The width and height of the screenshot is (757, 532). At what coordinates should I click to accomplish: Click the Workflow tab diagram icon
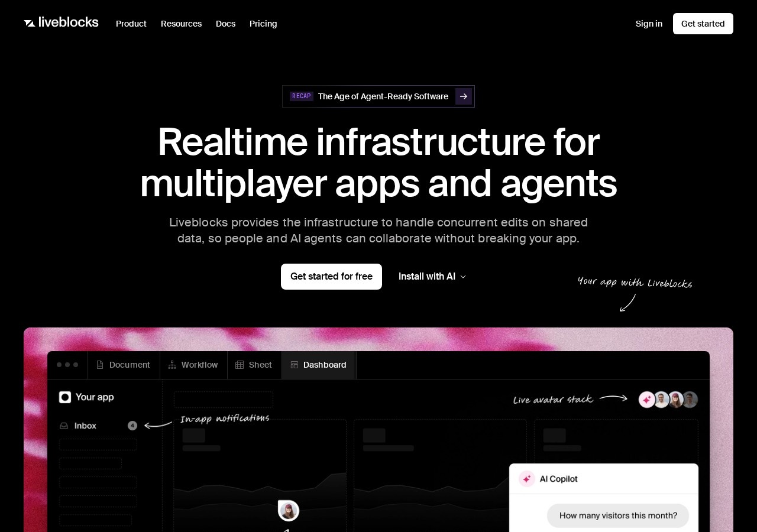172,365
